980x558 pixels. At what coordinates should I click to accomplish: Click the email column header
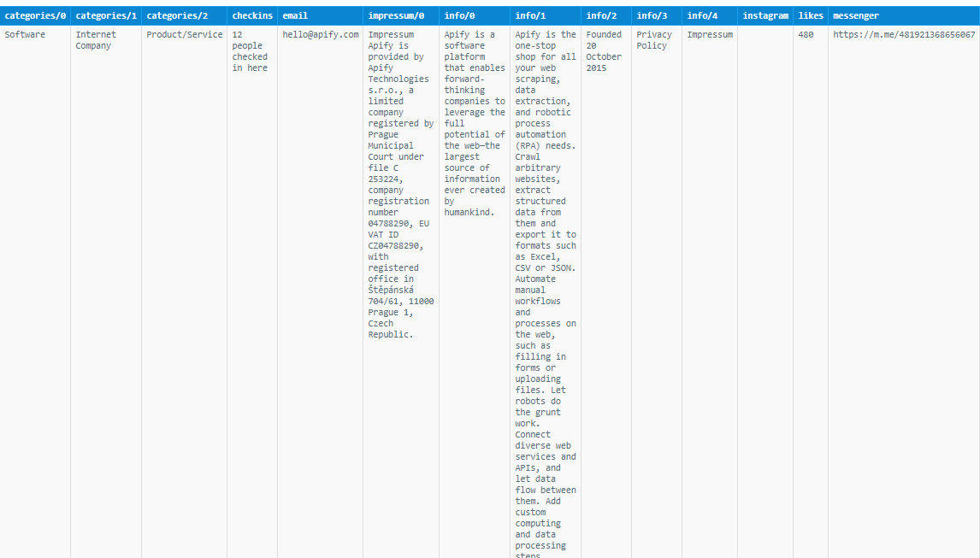[320, 15]
